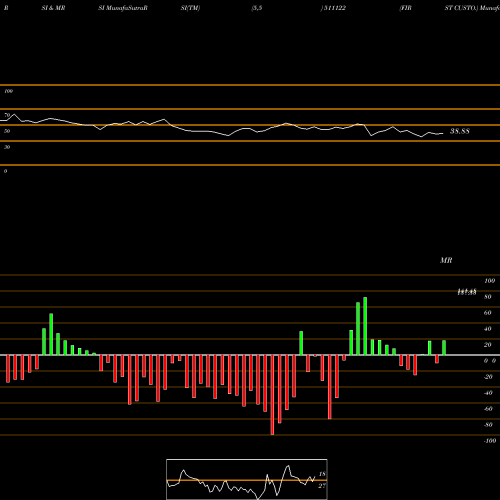Click the value 27 in the mini chart

coord(322,486)
